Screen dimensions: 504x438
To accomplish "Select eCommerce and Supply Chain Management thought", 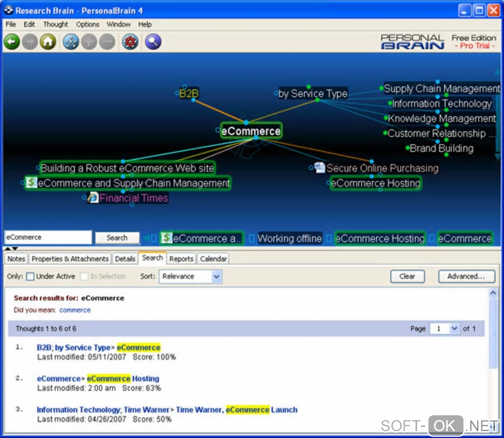I will (x=133, y=183).
